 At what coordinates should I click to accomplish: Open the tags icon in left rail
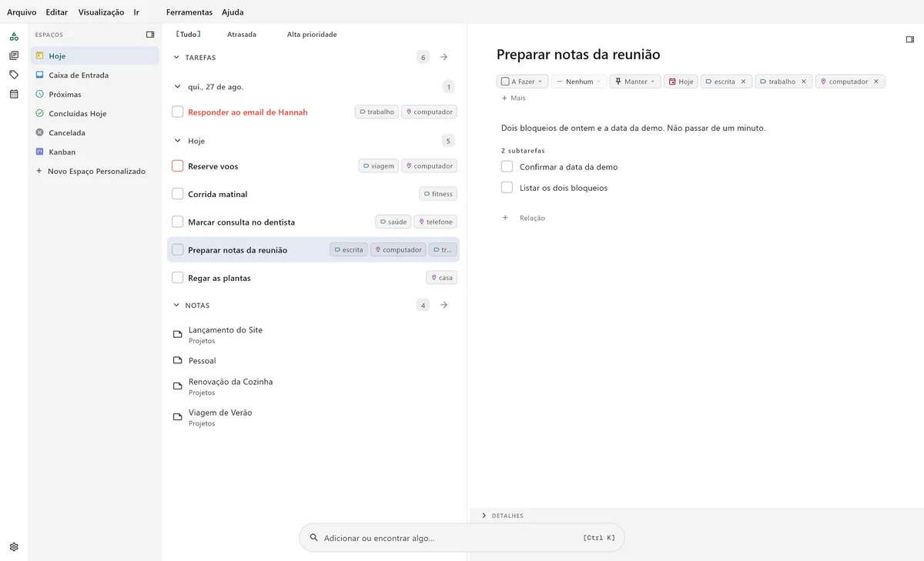[x=14, y=75]
